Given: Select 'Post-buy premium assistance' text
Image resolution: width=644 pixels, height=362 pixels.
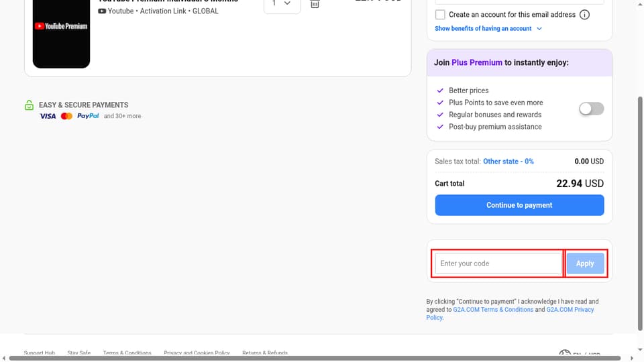Looking at the screenshot, I should click(x=495, y=127).
